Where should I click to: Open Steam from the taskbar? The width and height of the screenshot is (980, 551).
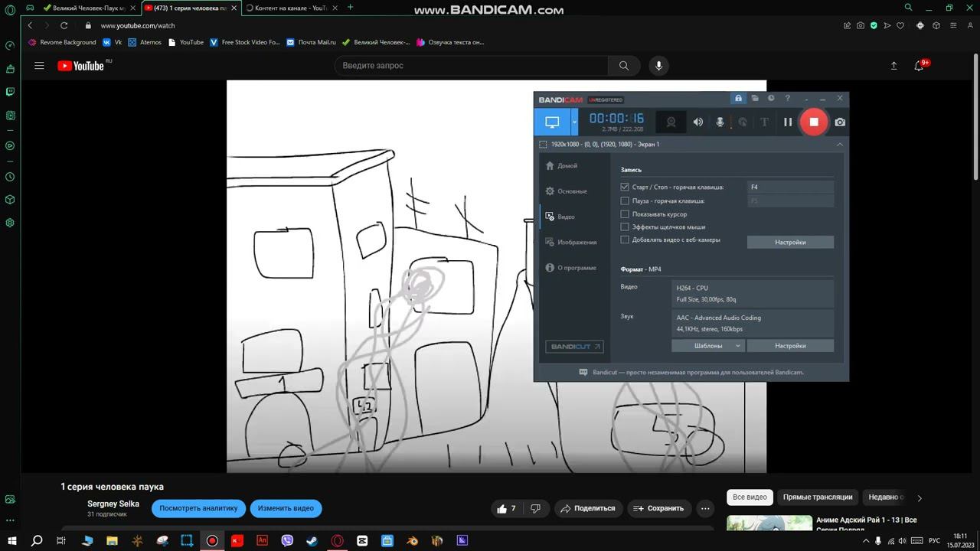point(312,540)
